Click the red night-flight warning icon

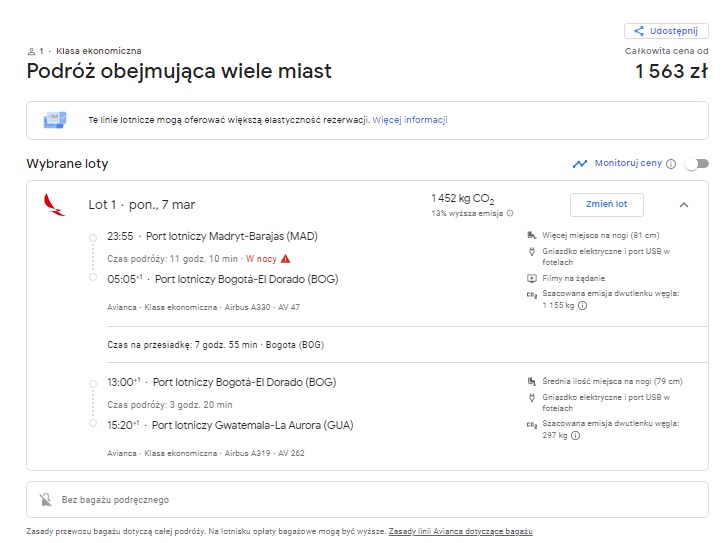click(x=286, y=259)
